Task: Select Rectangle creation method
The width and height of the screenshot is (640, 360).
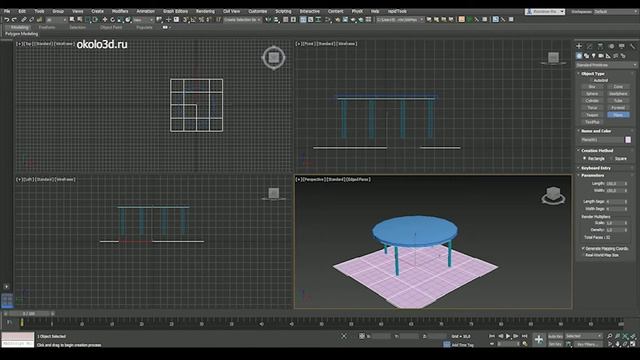Action: pos(585,158)
